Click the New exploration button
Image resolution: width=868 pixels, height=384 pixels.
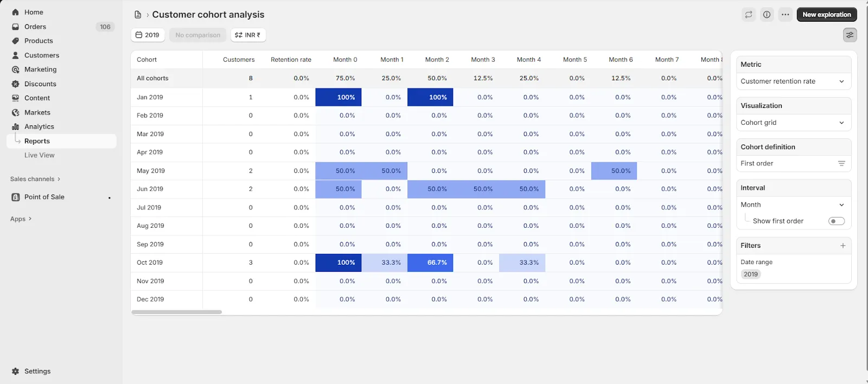pyautogui.click(x=827, y=15)
